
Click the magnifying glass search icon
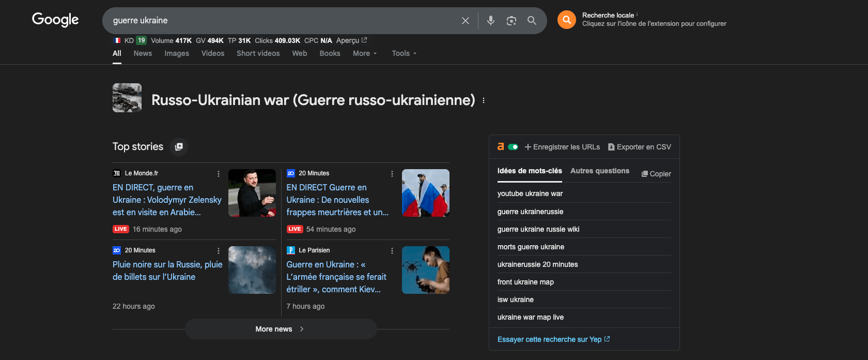coord(532,20)
